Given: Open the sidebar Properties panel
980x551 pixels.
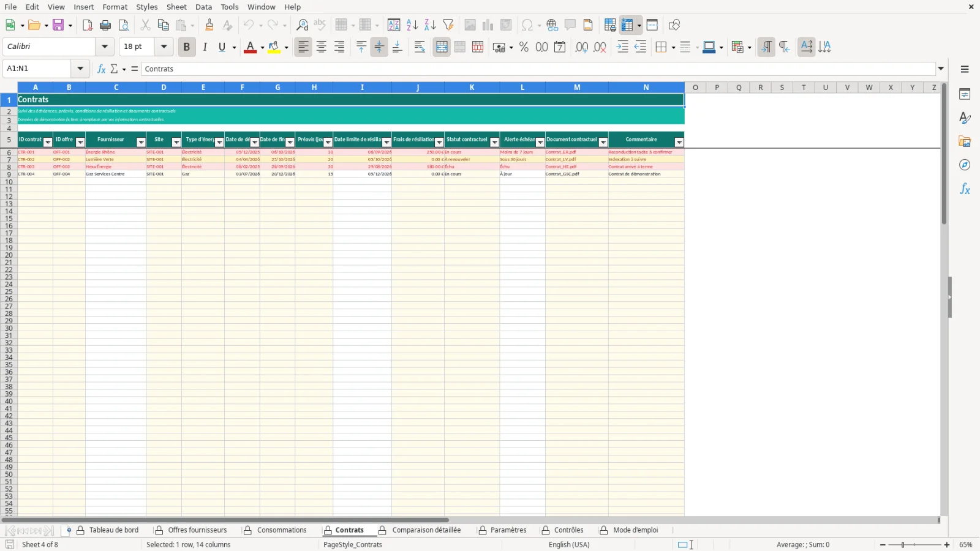Looking at the screenshot, I should coord(965,94).
